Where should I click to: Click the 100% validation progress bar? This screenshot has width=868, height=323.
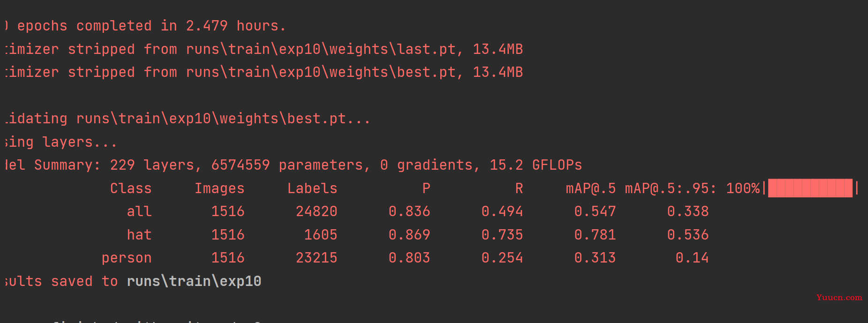[810, 188]
